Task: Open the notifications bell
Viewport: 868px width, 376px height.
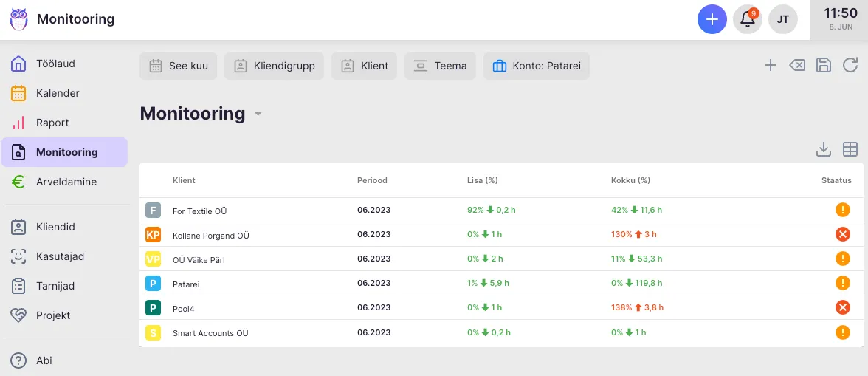Action: point(748,19)
